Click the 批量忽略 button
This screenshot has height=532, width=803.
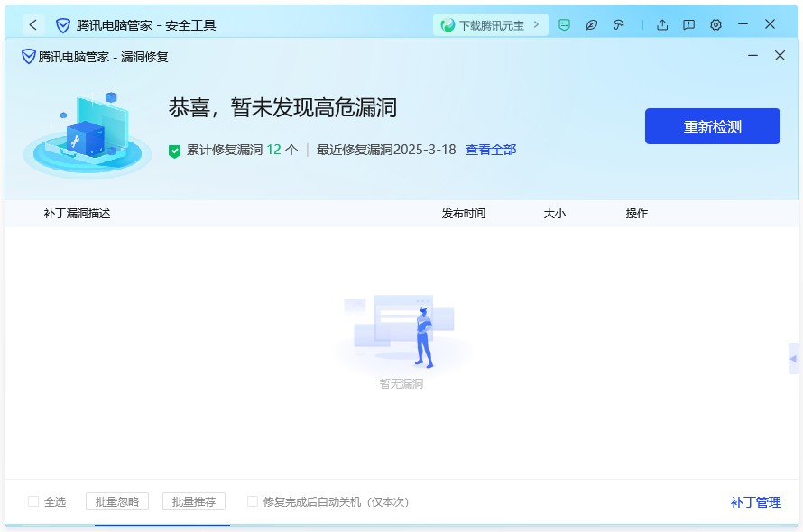point(117,501)
